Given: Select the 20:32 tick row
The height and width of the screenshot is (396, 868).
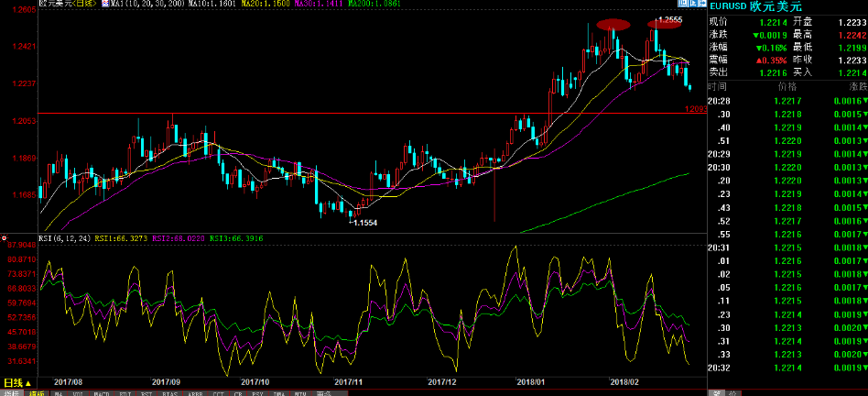Looking at the screenshot, I should pyautogui.click(x=787, y=368).
